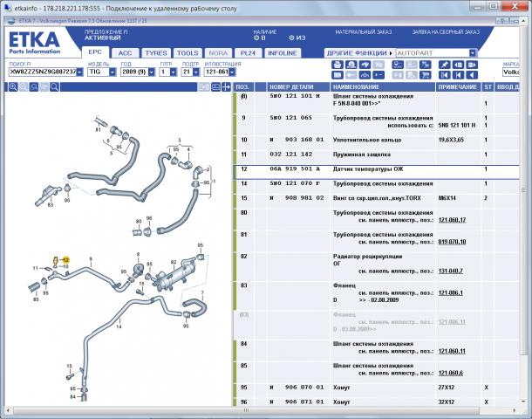The image size is (532, 419).
Task: Open the ПОДГР dropdown showing 21
Action: pyautogui.click(x=195, y=72)
